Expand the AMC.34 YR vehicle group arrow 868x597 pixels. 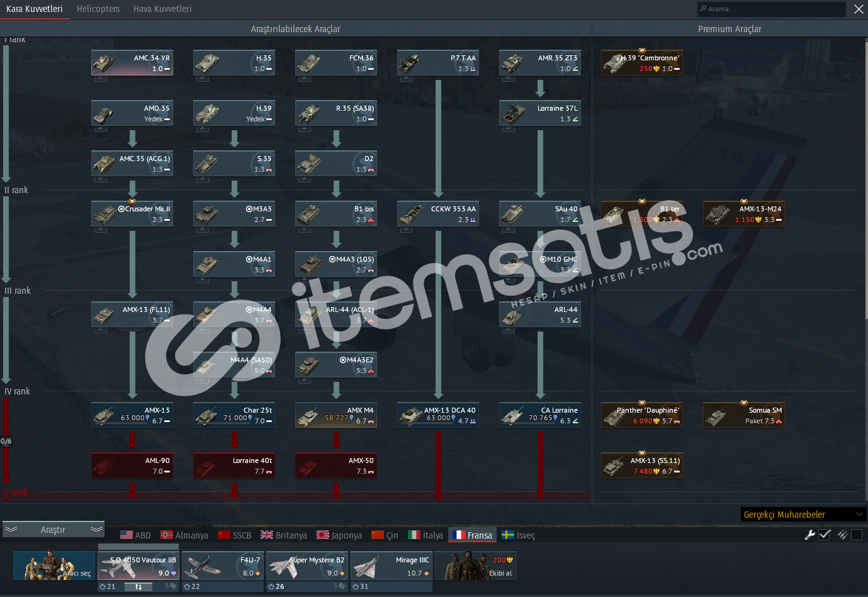pos(101,79)
